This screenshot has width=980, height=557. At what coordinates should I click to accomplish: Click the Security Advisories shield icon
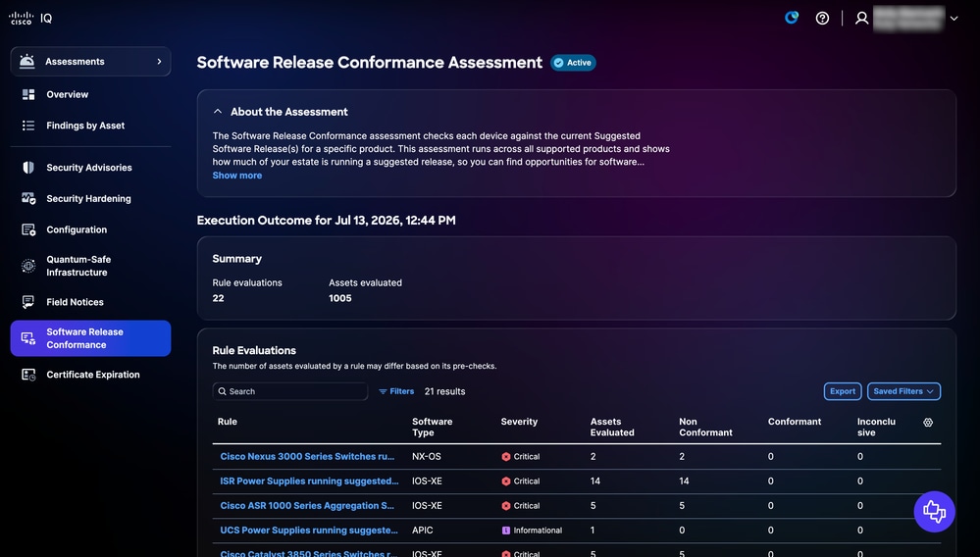point(28,168)
